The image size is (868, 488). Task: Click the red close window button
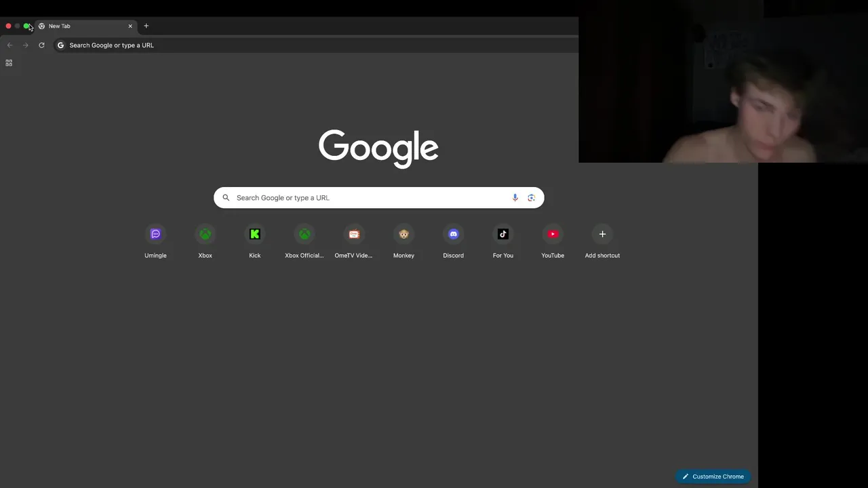click(8, 26)
